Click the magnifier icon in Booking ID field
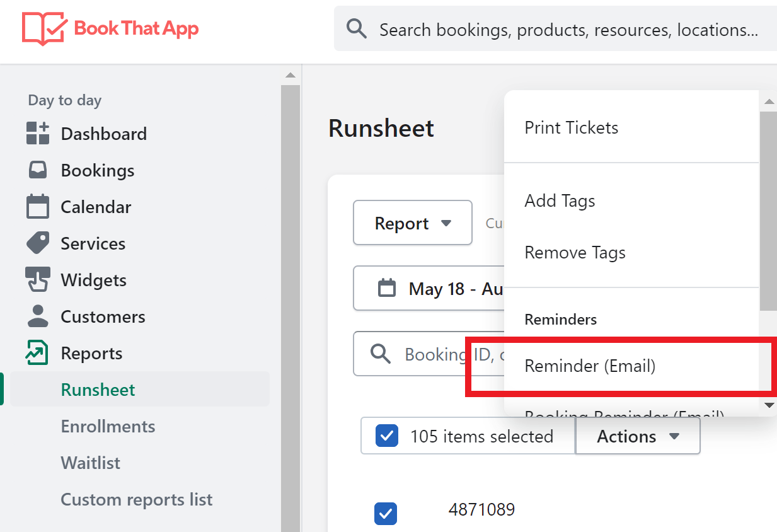777x532 pixels. coord(381,354)
